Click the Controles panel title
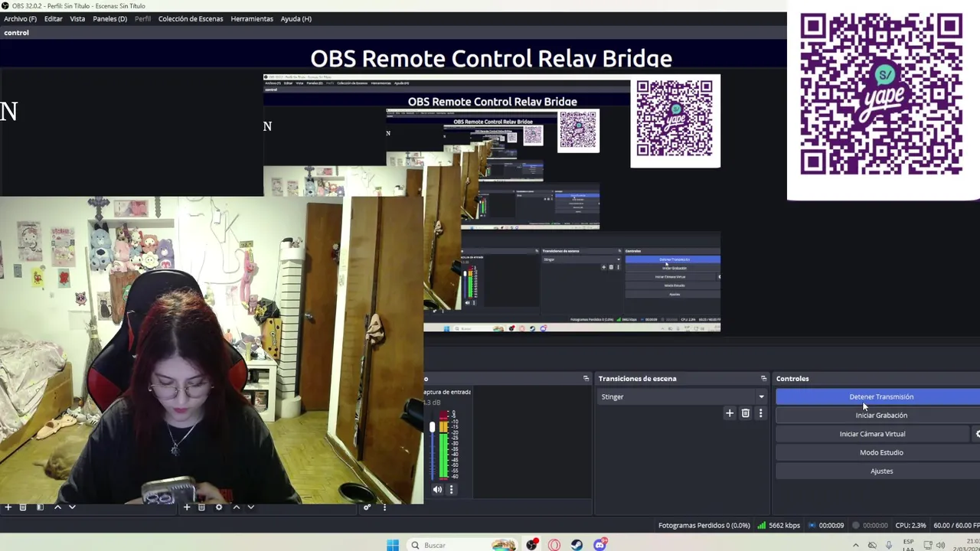 [792, 378]
